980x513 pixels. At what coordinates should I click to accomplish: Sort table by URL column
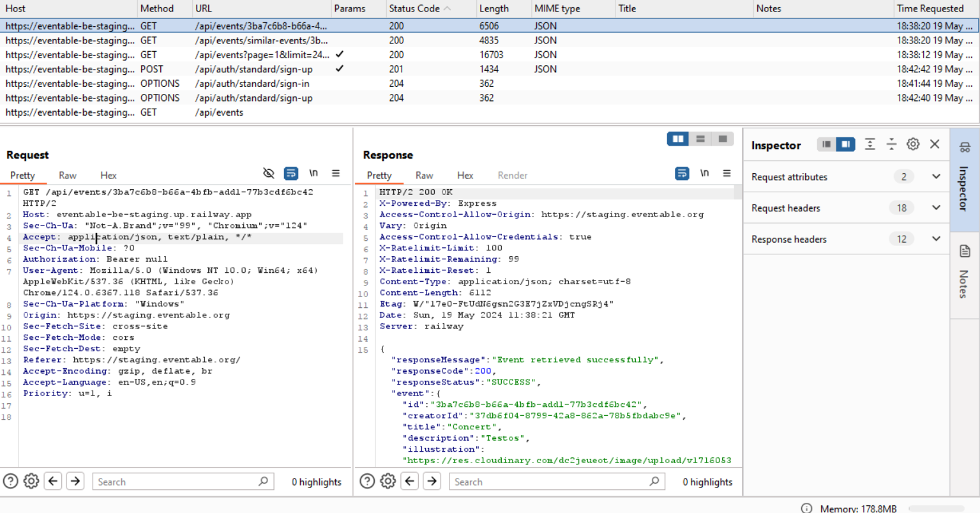[260, 8]
